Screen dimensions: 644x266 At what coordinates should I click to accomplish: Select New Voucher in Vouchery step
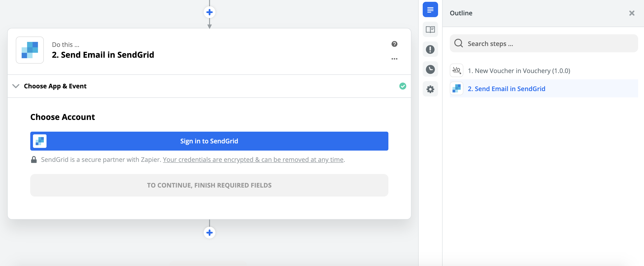click(519, 71)
